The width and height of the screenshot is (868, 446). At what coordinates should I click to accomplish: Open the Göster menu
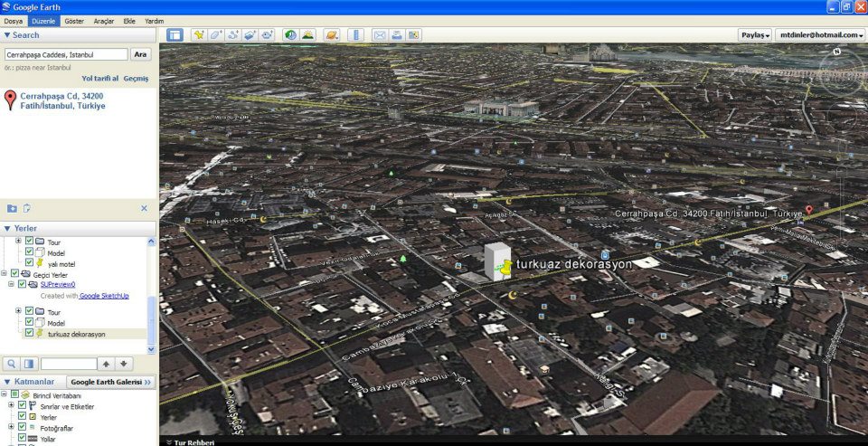pyautogui.click(x=74, y=21)
